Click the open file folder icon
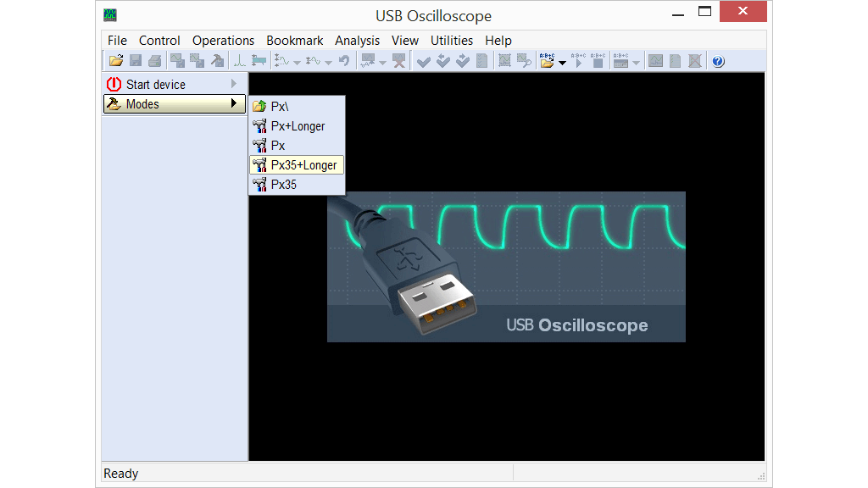Screen dimensions: 868x488 (116, 61)
